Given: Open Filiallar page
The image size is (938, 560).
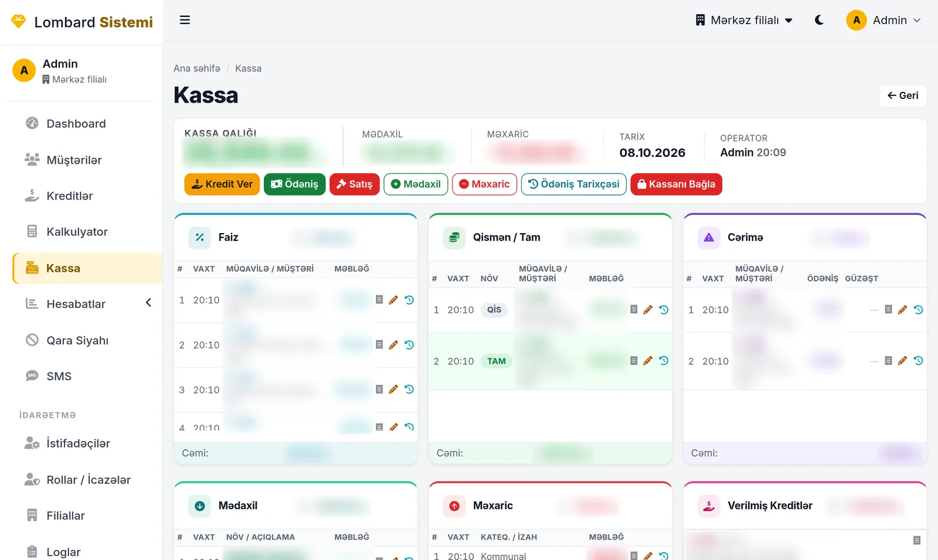Looking at the screenshot, I should [87, 515].
